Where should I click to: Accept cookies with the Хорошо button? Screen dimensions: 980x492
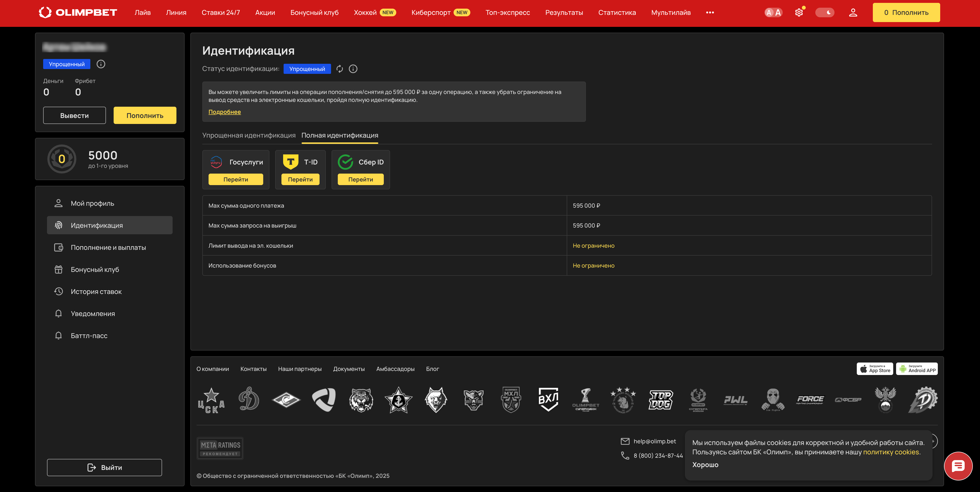[705, 465]
